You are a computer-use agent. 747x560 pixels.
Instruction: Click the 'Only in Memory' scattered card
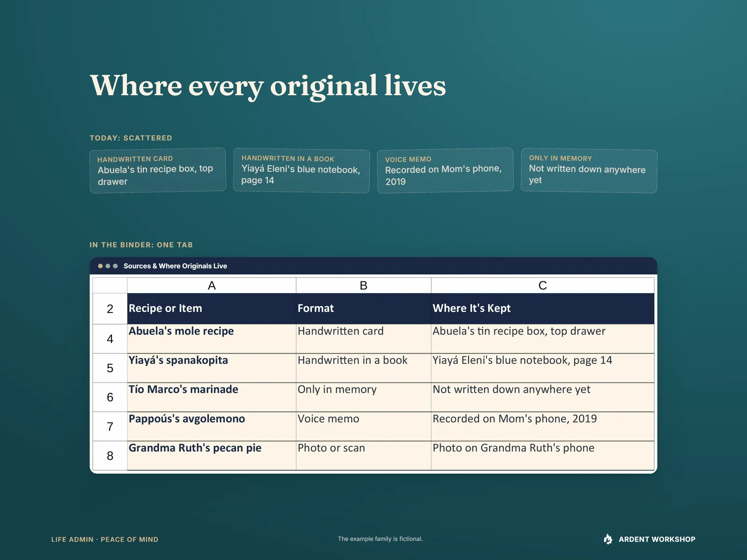tap(589, 170)
